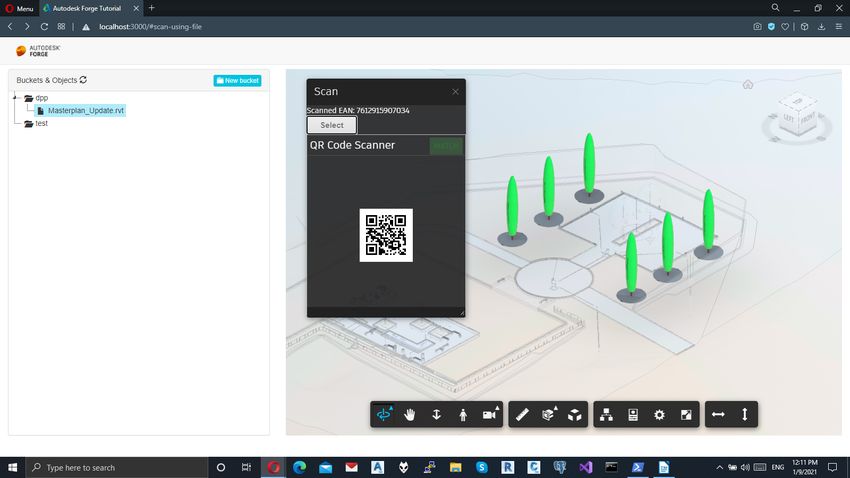
Task: Choose the Zoom dolly tool
Action: click(436, 415)
